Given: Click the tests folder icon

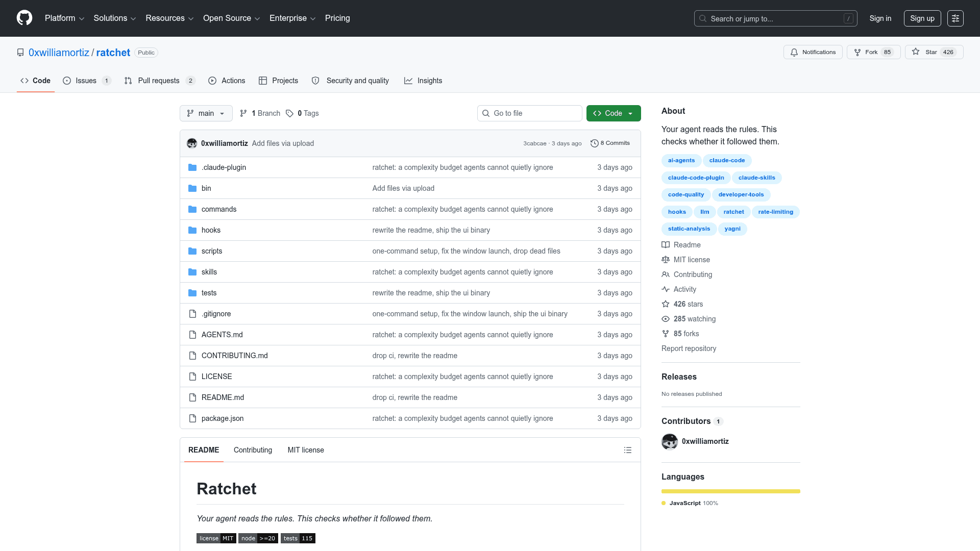Looking at the screenshot, I should (192, 293).
